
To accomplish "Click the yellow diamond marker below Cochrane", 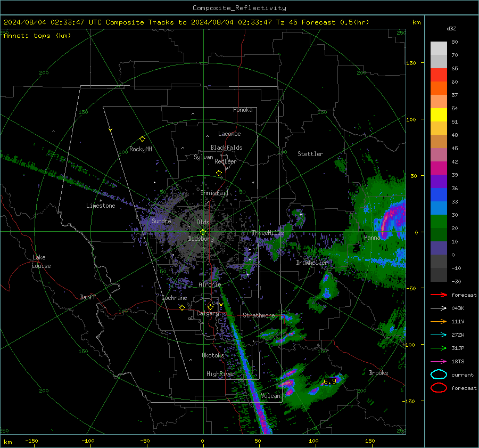I will point(182,307).
